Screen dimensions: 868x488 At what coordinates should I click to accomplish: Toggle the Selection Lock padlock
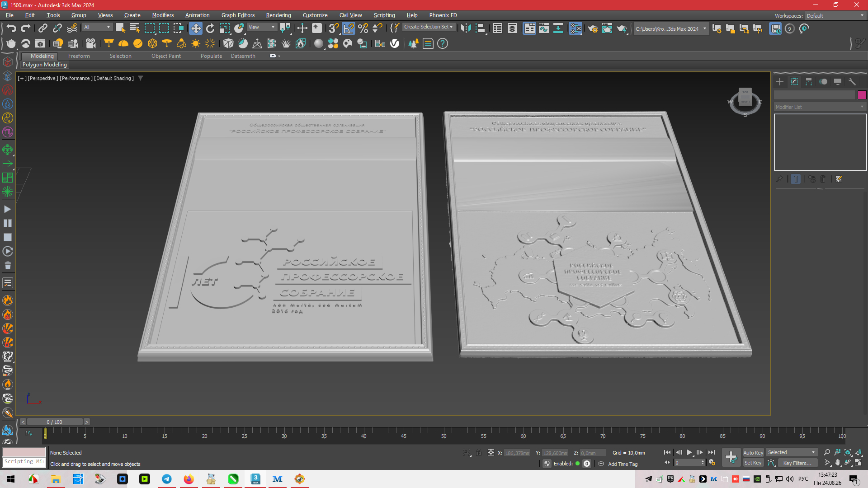[x=479, y=452]
